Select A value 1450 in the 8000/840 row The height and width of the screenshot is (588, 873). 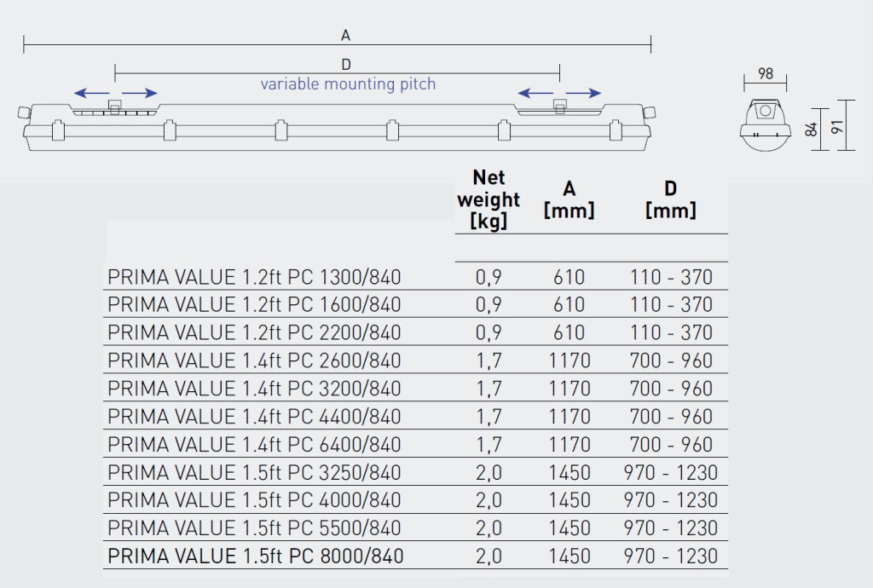tap(569, 556)
